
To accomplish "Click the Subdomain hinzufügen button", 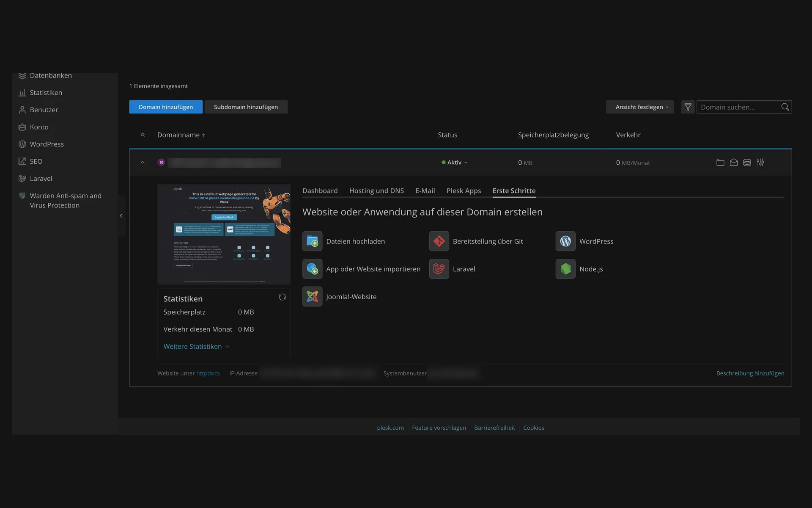I will pyautogui.click(x=246, y=107).
